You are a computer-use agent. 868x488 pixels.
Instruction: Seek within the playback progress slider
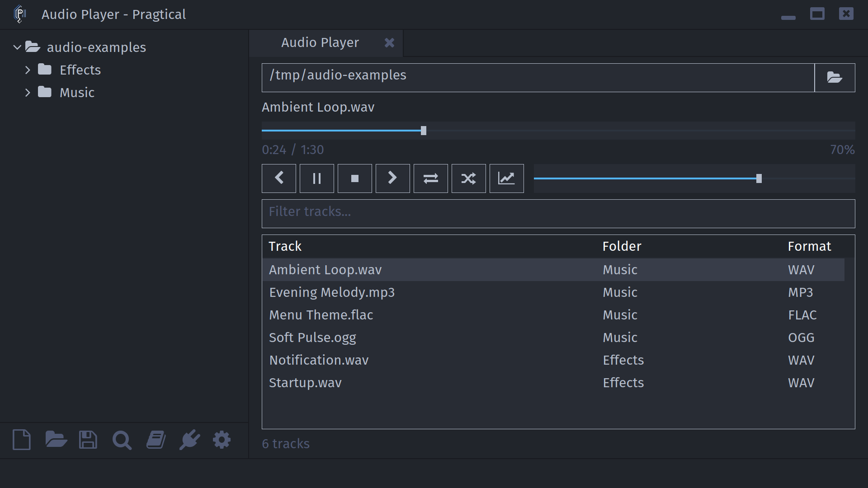(558, 131)
